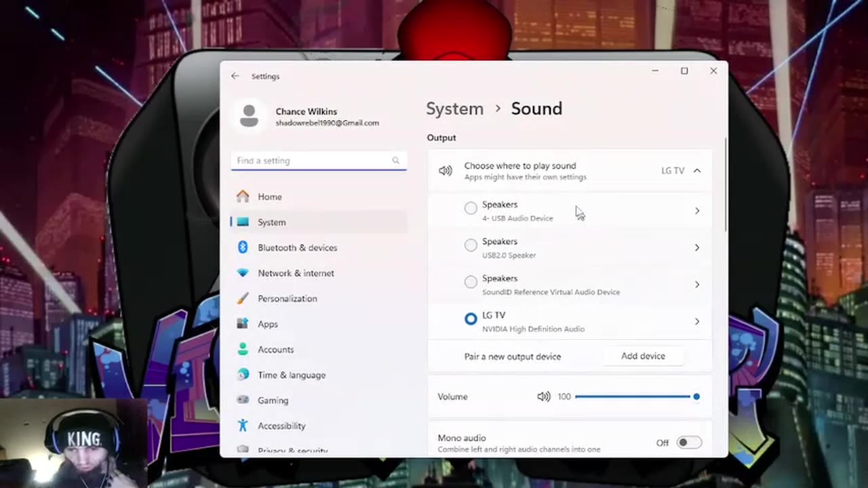
Task: Click the Accessibility figure icon
Action: [243, 426]
